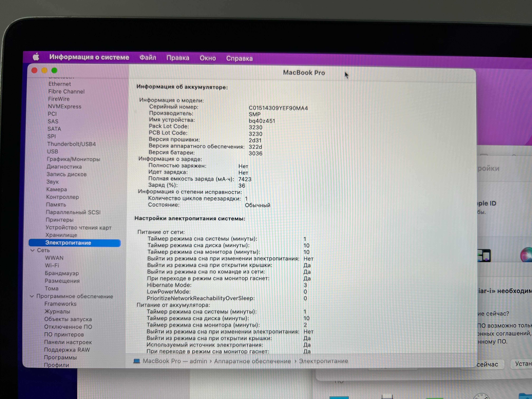Select USB in sidebar
The width and height of the screenshot is (532, 399).
[x=52, y=151]
